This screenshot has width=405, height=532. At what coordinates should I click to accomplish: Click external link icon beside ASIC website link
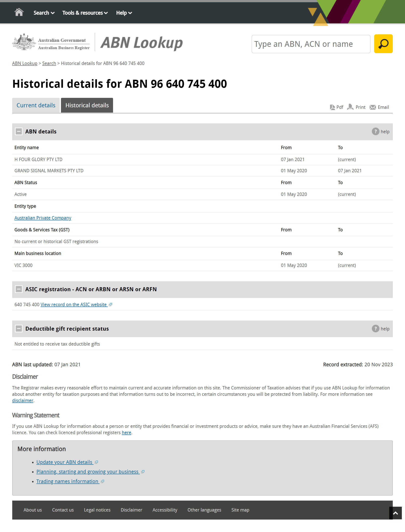click(x=110, y=305)
